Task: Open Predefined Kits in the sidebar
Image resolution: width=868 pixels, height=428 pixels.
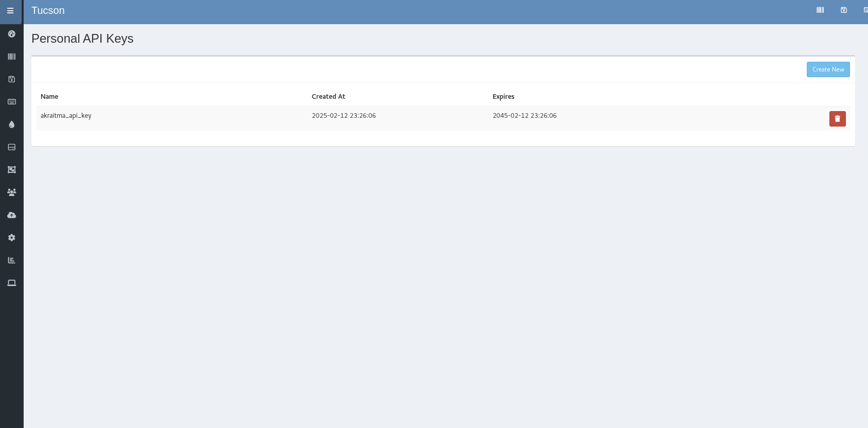Action: (x=11, y=170)
